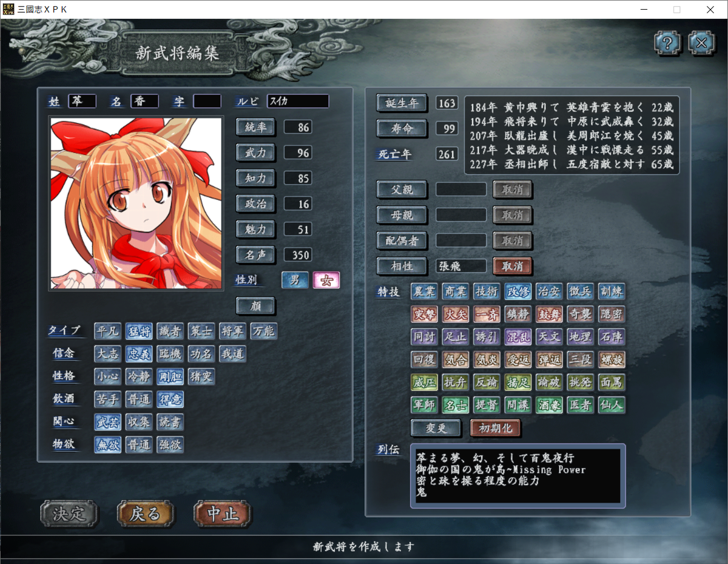Toggle the 一斉 skill
Screen dimensions: 728x564
487,314
